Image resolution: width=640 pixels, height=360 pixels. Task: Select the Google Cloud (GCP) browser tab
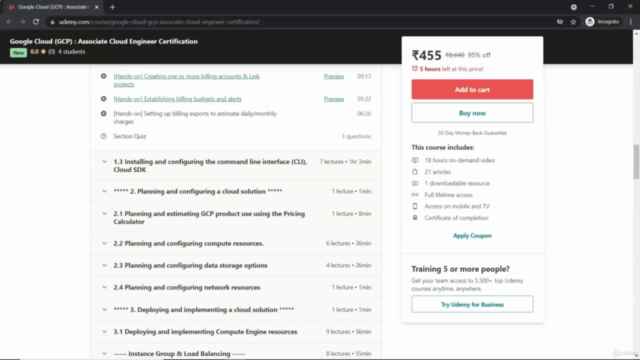click(x=53, y=7)
